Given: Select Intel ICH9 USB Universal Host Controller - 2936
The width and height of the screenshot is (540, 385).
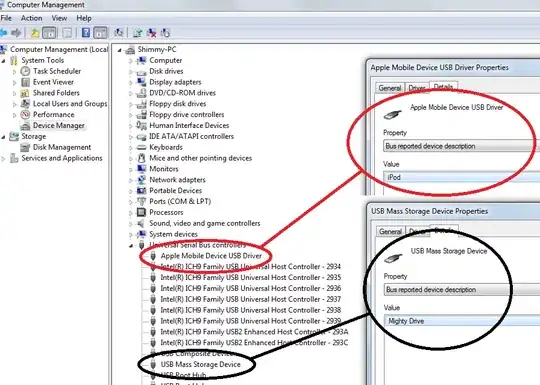Looking at the screenshot, I should click(251, 288).
